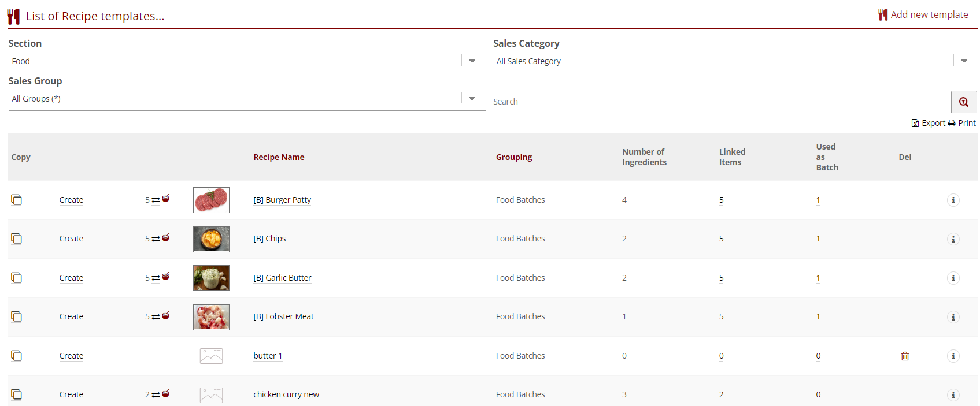Viewport: 980px width, 406px height.
Task: Delete the butter 1 recipe via trash icon
Action: click(905, 356)
